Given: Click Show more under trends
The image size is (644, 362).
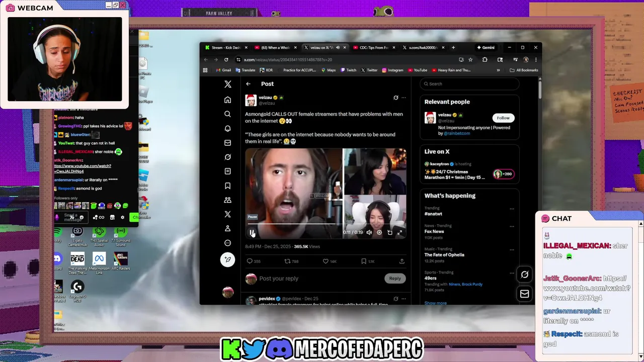Looking at the screenshot, I should [435, 303].
